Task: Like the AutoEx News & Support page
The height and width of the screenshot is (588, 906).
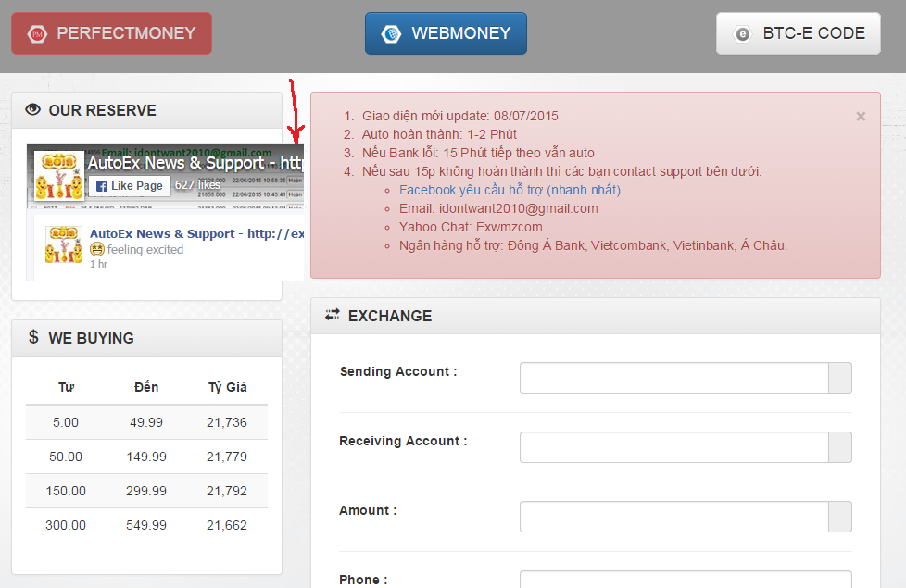Action: (130, 186)
